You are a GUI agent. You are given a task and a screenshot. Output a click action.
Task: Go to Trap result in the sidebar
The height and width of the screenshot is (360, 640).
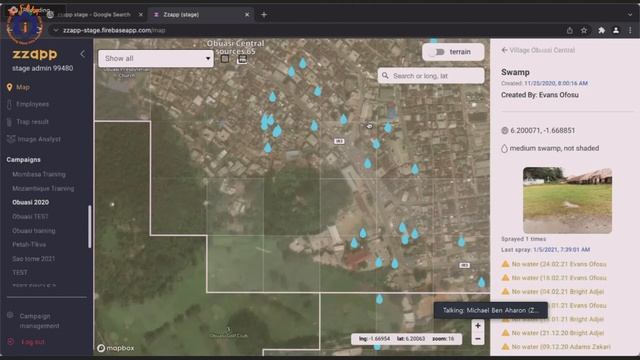tap(32, 122)
